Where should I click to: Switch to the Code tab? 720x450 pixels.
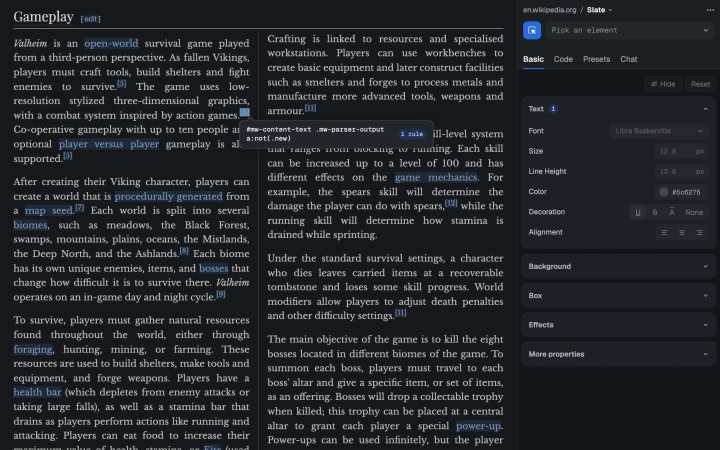563,59
